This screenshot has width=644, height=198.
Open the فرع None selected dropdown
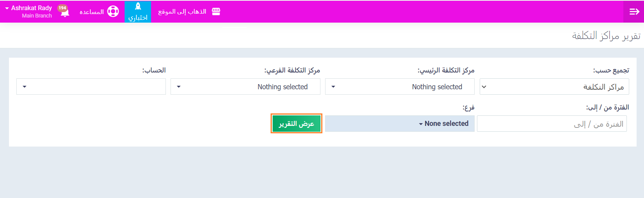click(399, 124)
